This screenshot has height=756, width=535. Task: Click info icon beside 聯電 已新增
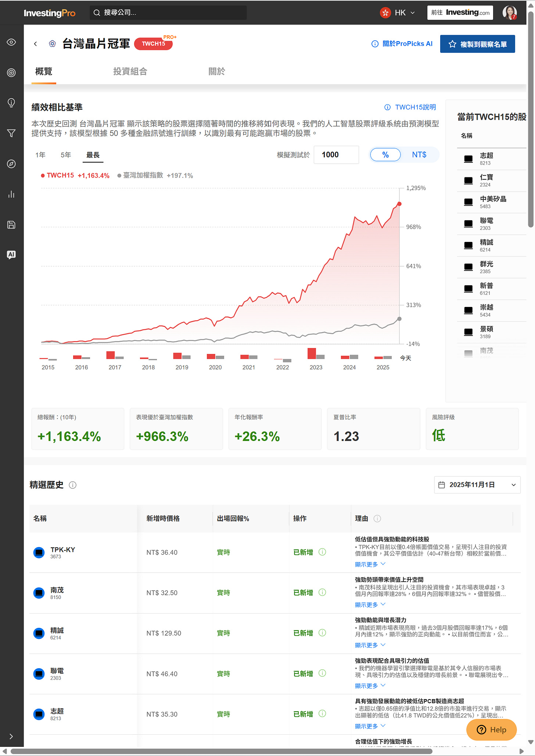coord(322,673)
